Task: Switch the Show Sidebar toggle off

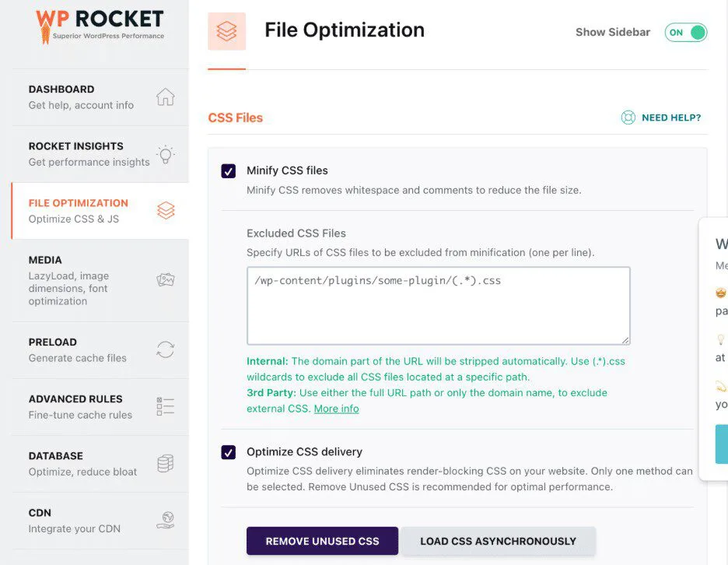Action: (x=685, y=32)
